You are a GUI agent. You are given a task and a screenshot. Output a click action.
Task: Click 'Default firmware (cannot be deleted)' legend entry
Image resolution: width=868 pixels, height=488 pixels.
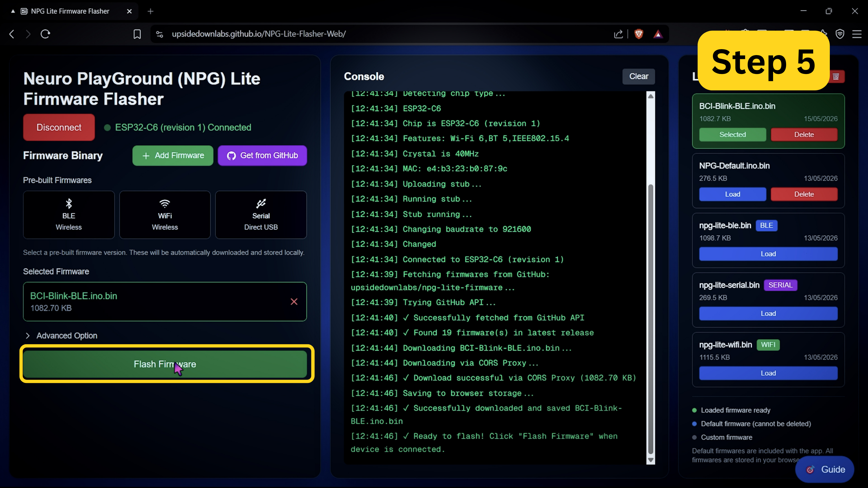point(751,424)
